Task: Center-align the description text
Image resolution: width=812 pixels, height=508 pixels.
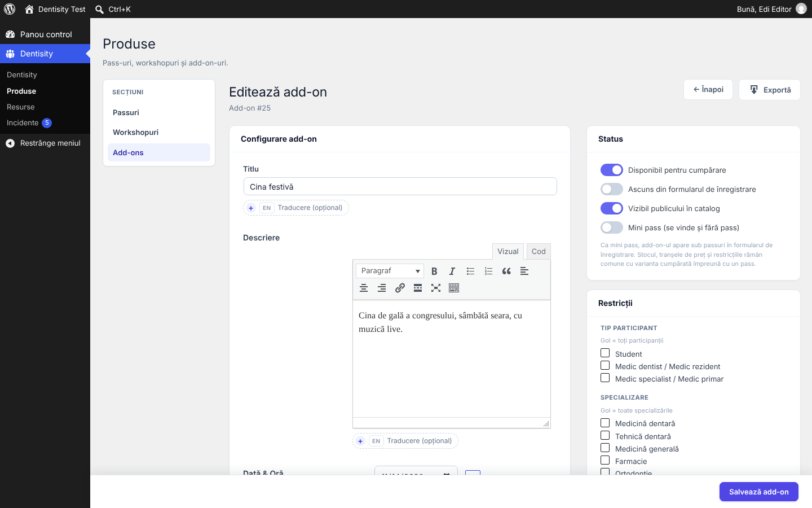Action: 364,288
